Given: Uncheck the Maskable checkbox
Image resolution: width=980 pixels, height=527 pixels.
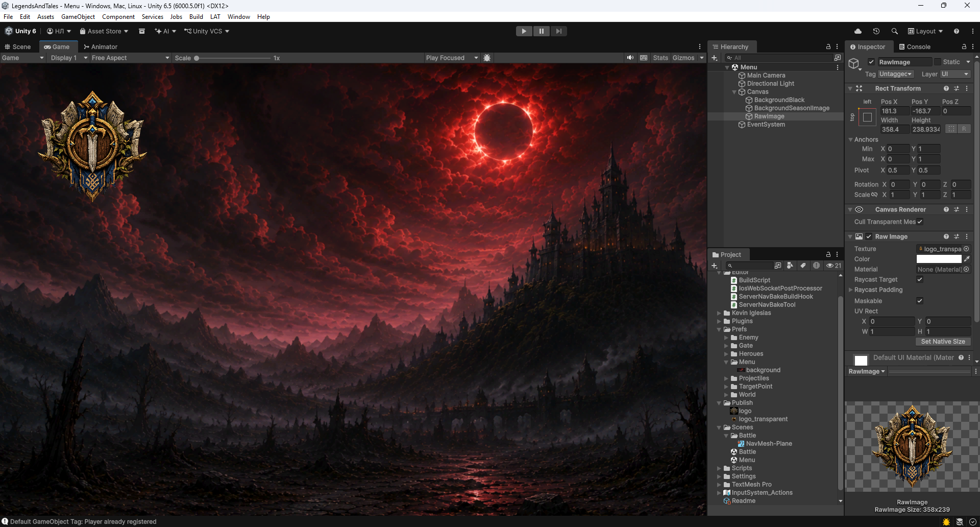Looking at the screenshot, I should pos(920,301).
